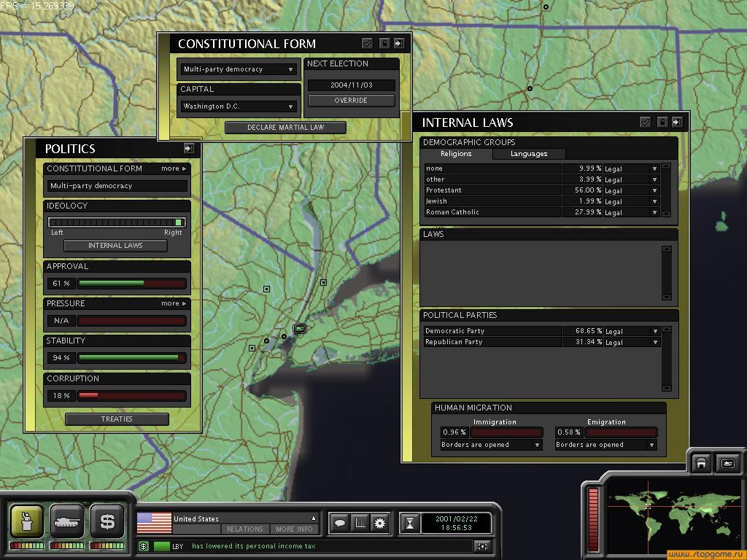Open the game settings gear icon
The width and height of the screenshot is (747, 560).
[x=379, y=523]
